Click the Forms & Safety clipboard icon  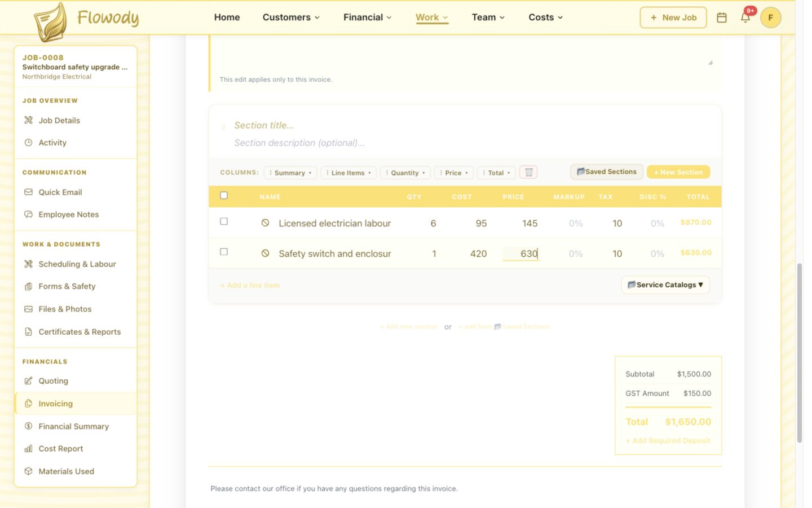[x=28, y=287]
